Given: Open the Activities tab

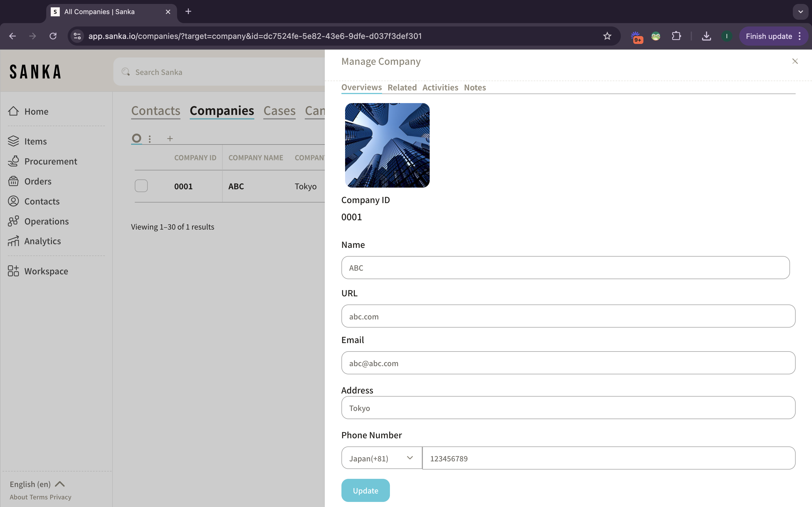Looking at the screenshot, I should point(440,88).
